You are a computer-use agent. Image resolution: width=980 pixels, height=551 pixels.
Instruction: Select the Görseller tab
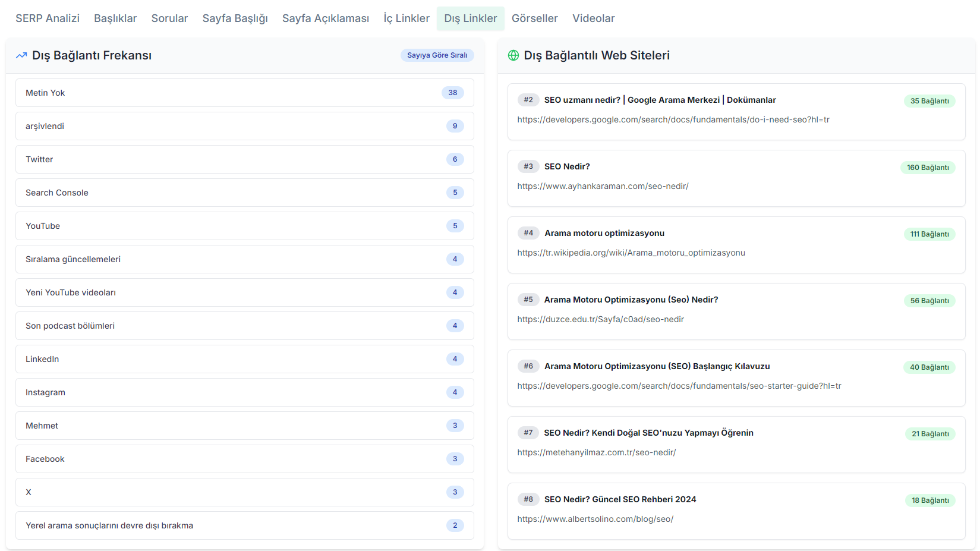pyautogui.click(x=534, y=18)
